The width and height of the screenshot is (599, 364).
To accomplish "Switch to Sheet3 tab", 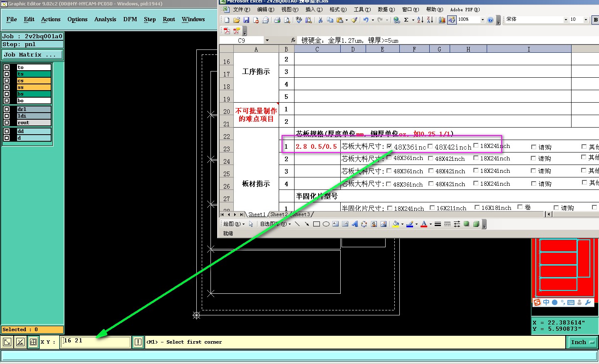I will tap(301, 214).
